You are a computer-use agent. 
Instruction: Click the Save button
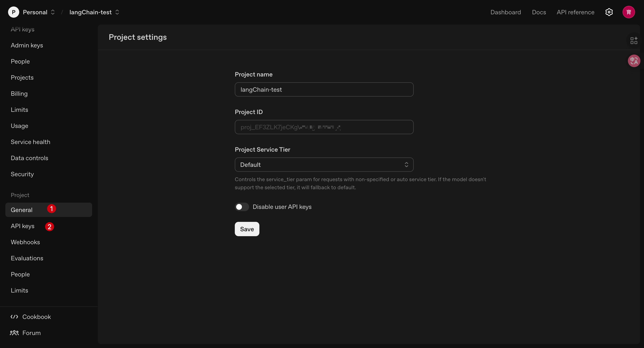coord(247,229)
